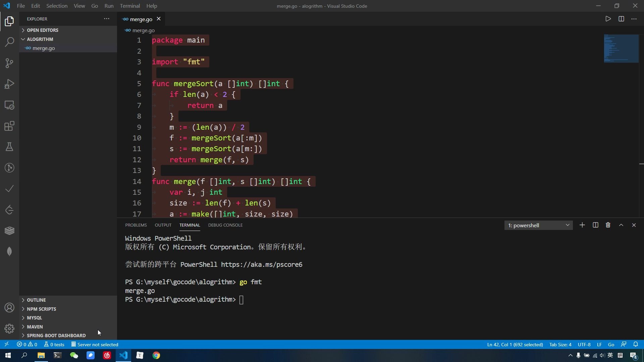Click the Go language mode indicator
Viewport: 644px width, 362px height.
point(611,345)
